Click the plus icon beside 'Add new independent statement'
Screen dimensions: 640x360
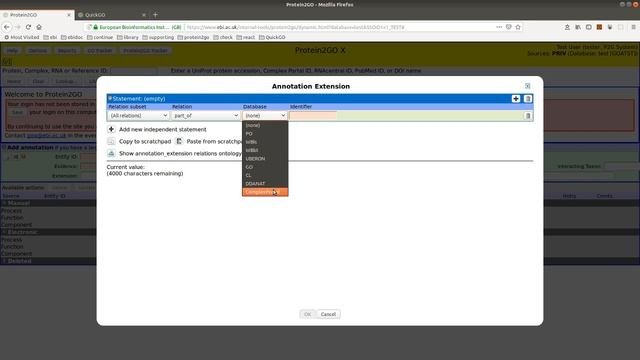click(111, 129)
